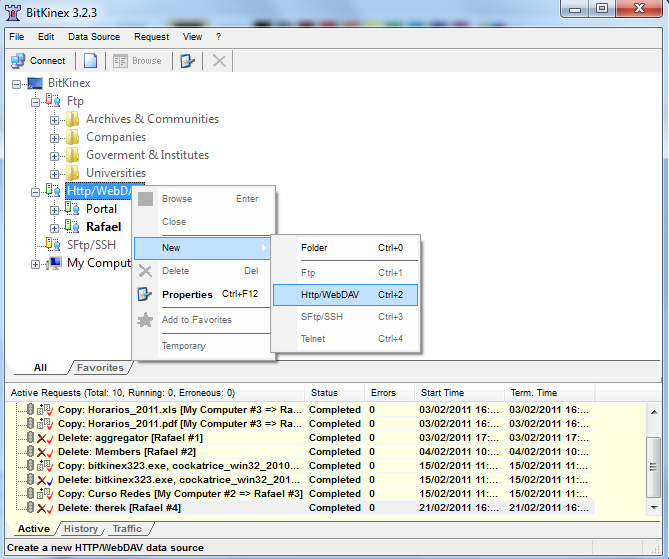
Task: Expand the Companies folder
Action: (54, 138)
